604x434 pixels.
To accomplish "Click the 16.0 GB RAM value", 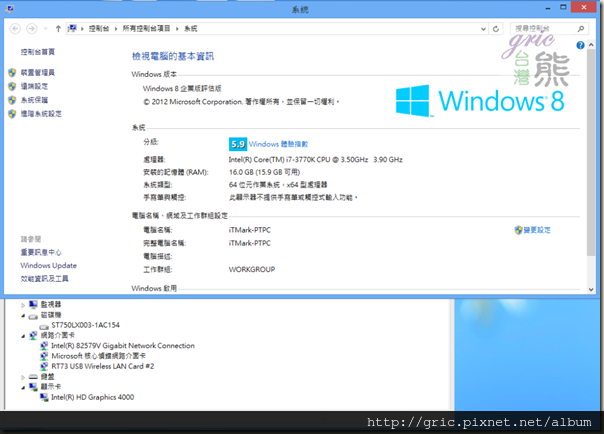I will [264, 172].
